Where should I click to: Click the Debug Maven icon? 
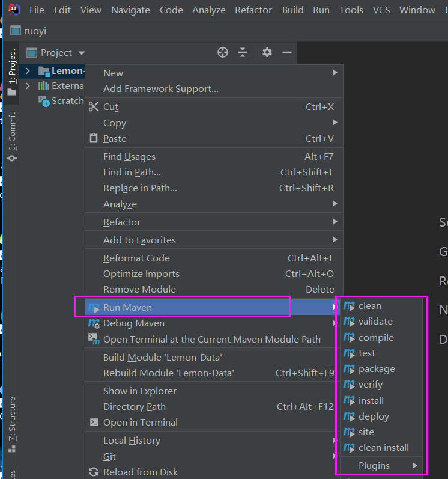(93, 323)
